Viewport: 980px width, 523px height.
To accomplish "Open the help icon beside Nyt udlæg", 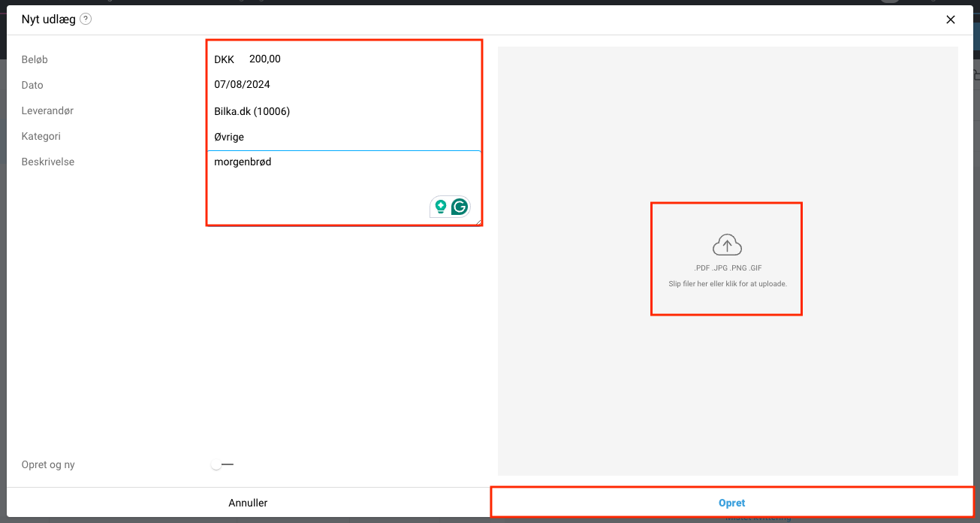I will pos(86,20).
